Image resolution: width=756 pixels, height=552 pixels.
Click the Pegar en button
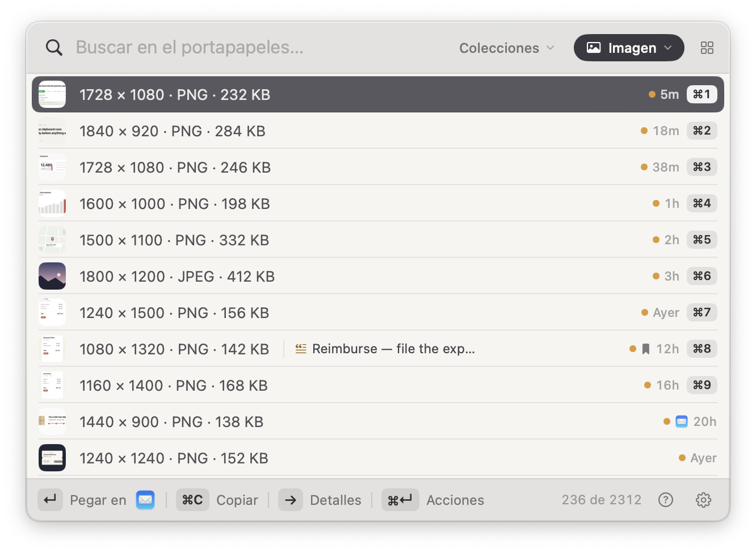96,500
